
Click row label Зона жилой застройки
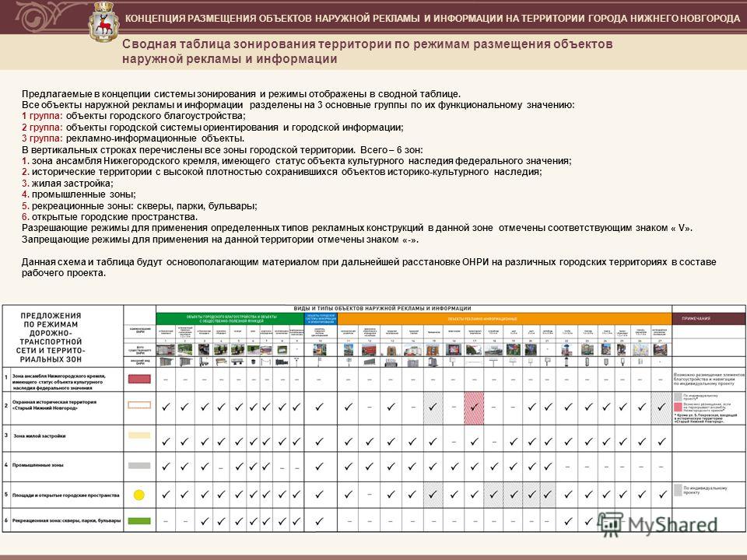click(x=40, y=436)
